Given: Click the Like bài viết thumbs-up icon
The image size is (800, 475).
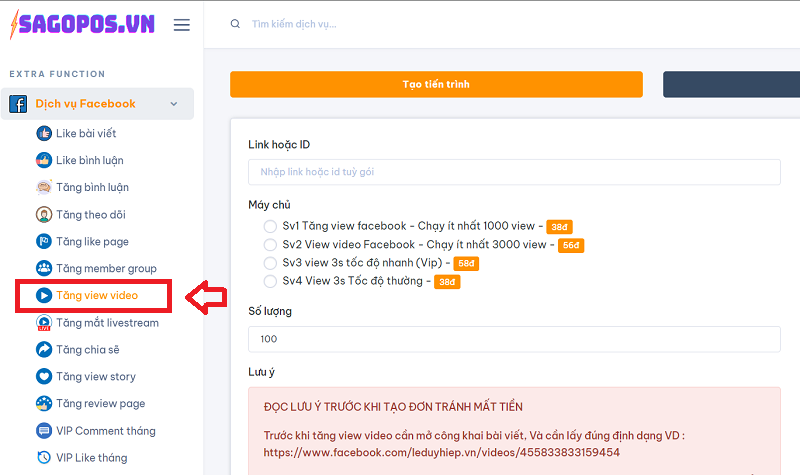Looking at the screenshot, I should 44,133.
